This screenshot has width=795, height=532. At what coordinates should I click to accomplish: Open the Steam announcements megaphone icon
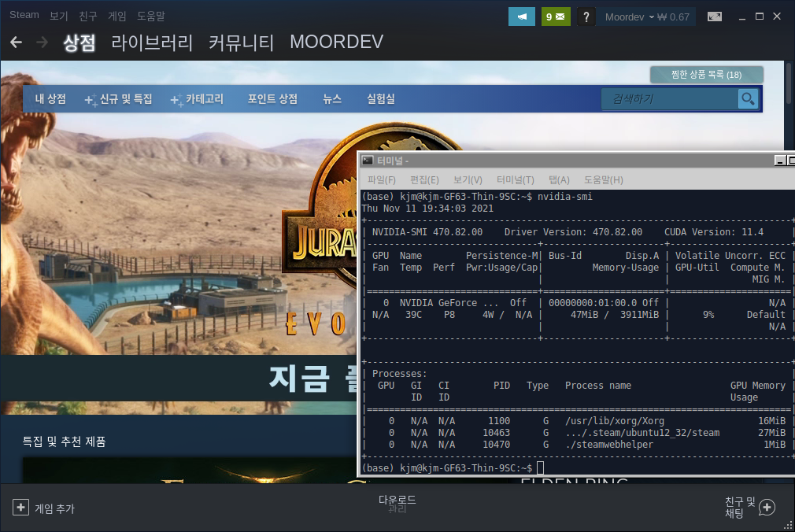click(522, 17)
